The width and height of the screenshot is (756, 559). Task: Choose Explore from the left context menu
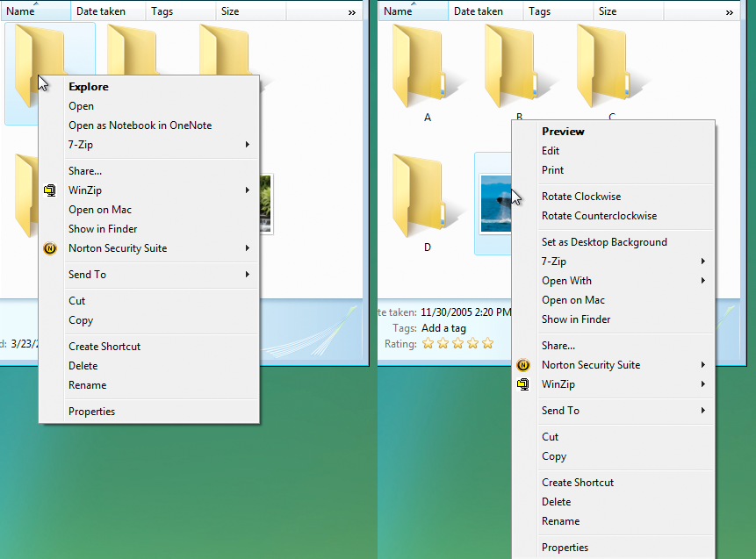coord(90,86)
